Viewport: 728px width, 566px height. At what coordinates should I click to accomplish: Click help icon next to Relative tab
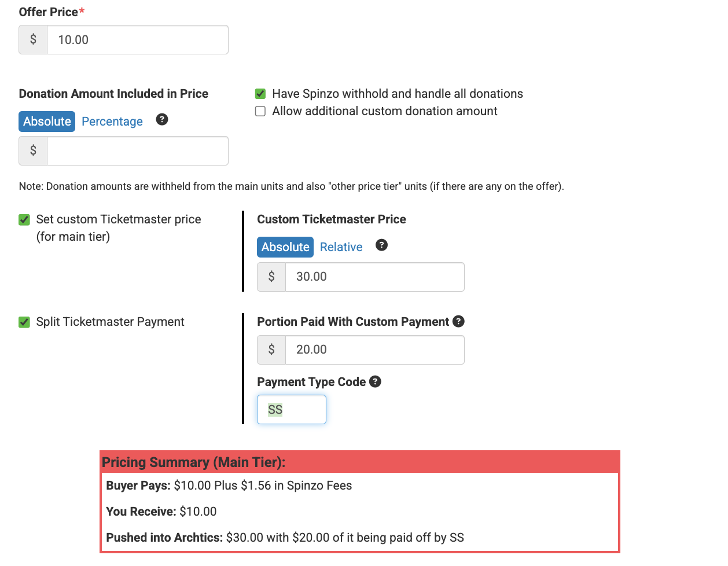coord(381,245)
